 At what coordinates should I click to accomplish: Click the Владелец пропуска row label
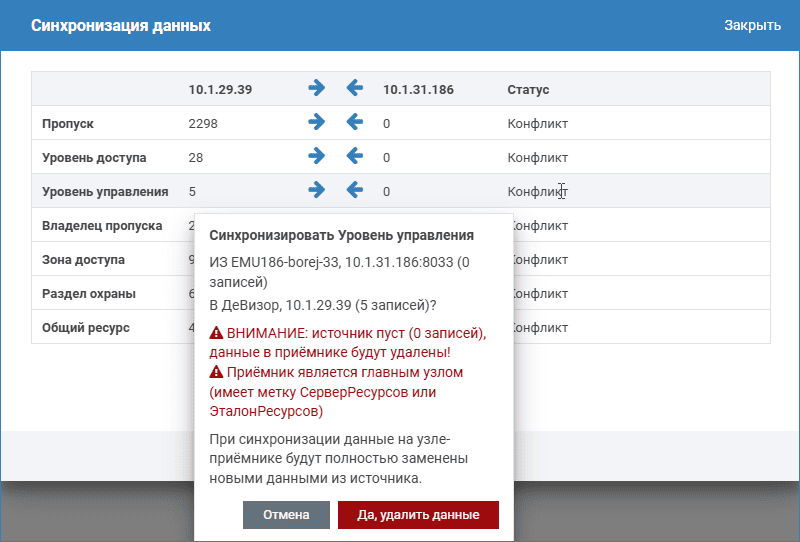click(102, 226)
